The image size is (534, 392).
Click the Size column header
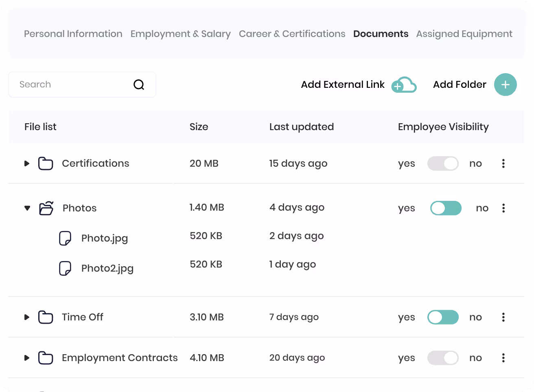[x=199, y=127]
